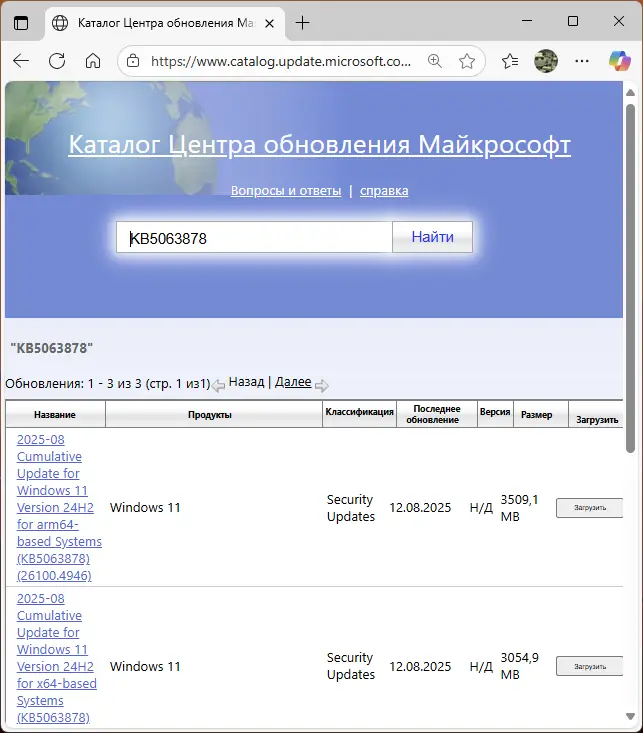Image resolution: width=643 pixels, height=733 pixels.
Task: Open the Questions and Answers link
Action: (x=286, y=191)
